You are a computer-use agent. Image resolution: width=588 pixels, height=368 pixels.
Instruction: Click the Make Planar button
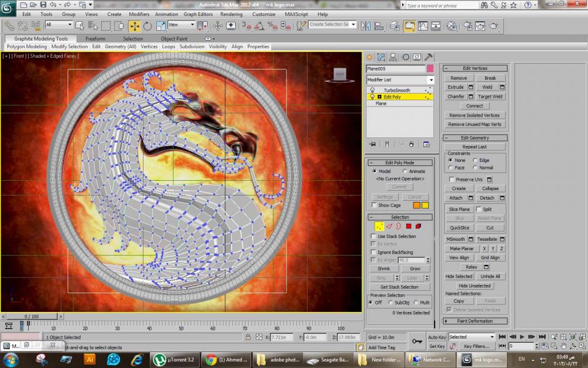coord(462,248)
